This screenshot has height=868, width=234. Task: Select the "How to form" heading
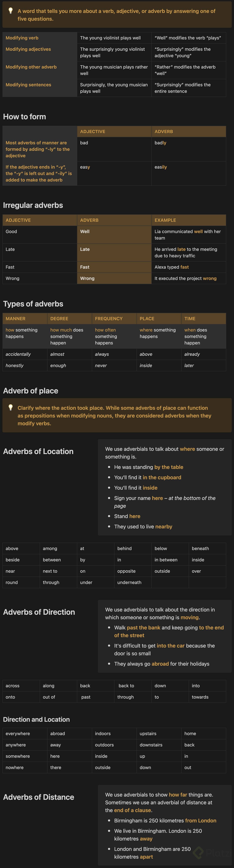click(24, 117)
